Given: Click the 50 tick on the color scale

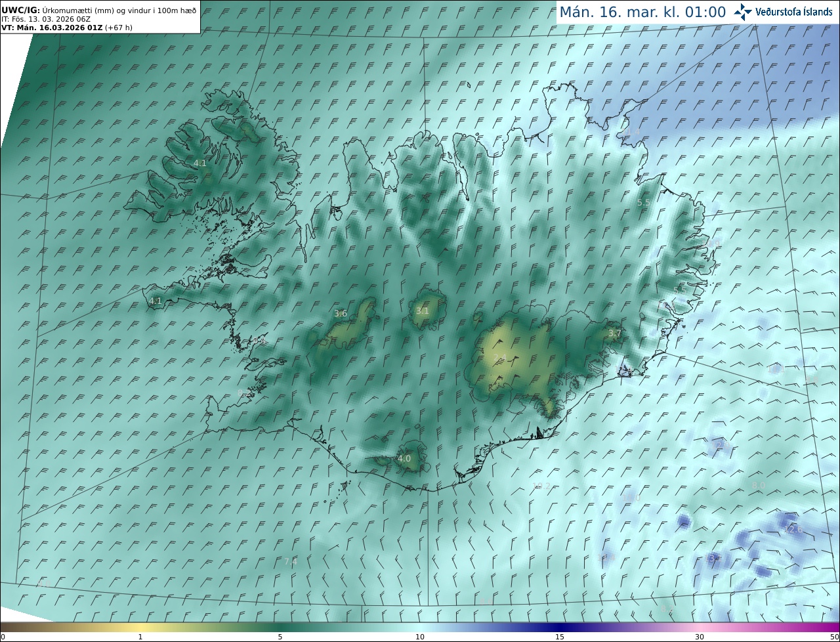Looking at the screenshot, I should point(834,637).
